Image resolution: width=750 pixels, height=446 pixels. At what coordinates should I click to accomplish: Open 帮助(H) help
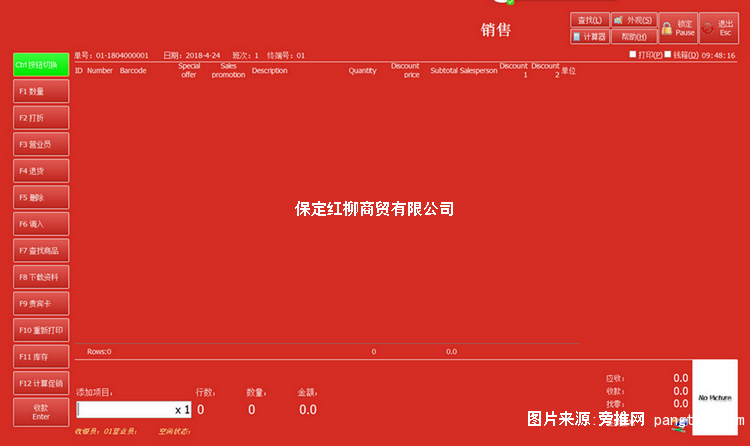click(634, 37)
